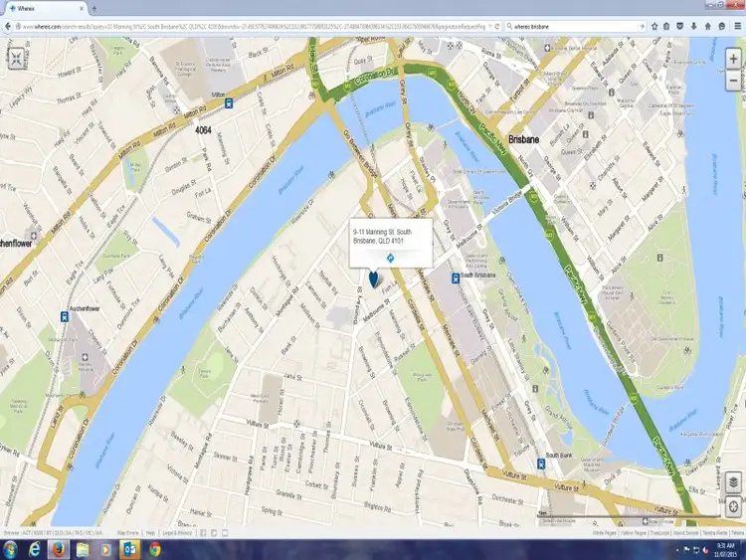Screen dimensions: 746x560
Task: Zoom out using the map minus button
Action: (x=733, y=81)
